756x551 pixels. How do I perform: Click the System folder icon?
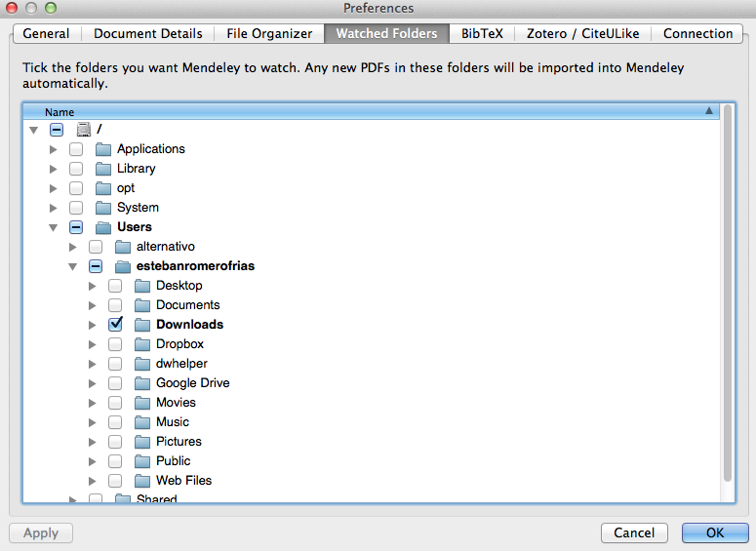[x=103, y=208]
